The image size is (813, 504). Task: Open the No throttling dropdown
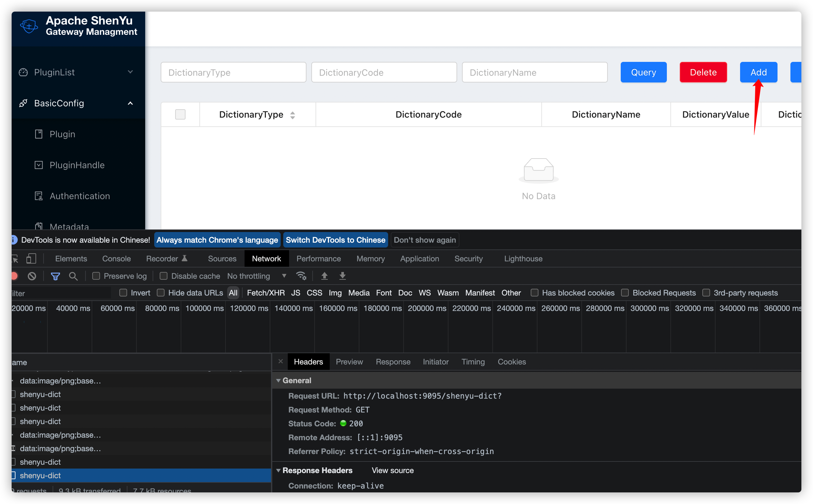257,276
